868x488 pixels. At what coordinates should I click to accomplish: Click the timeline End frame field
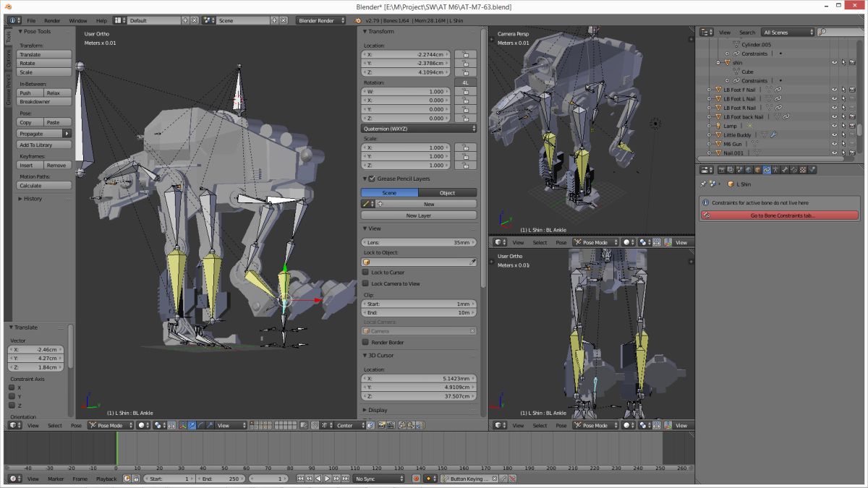pos(221,479)
